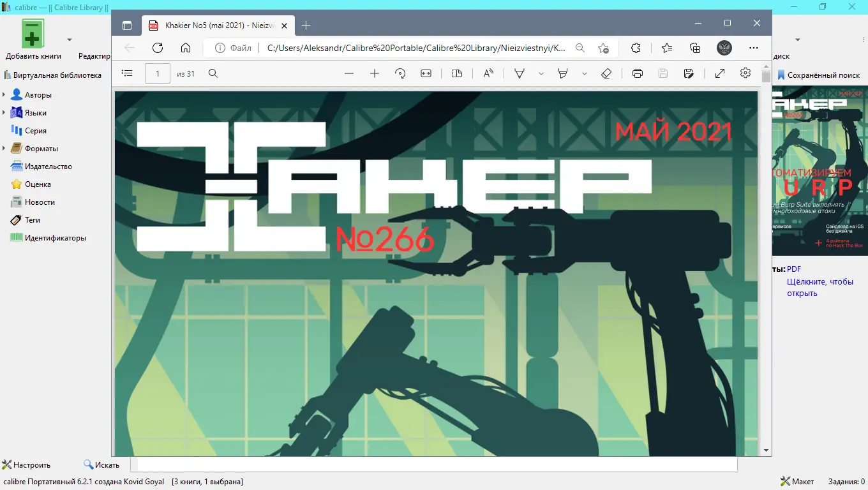868x490 pixels.
Task: Open the Collections icon in browser toolbar
Action: coord(696,48)
